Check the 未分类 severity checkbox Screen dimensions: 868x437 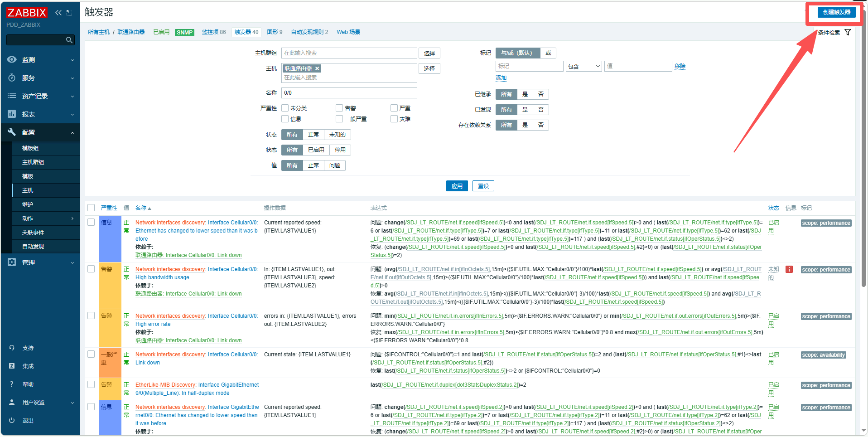click(285, 108)
